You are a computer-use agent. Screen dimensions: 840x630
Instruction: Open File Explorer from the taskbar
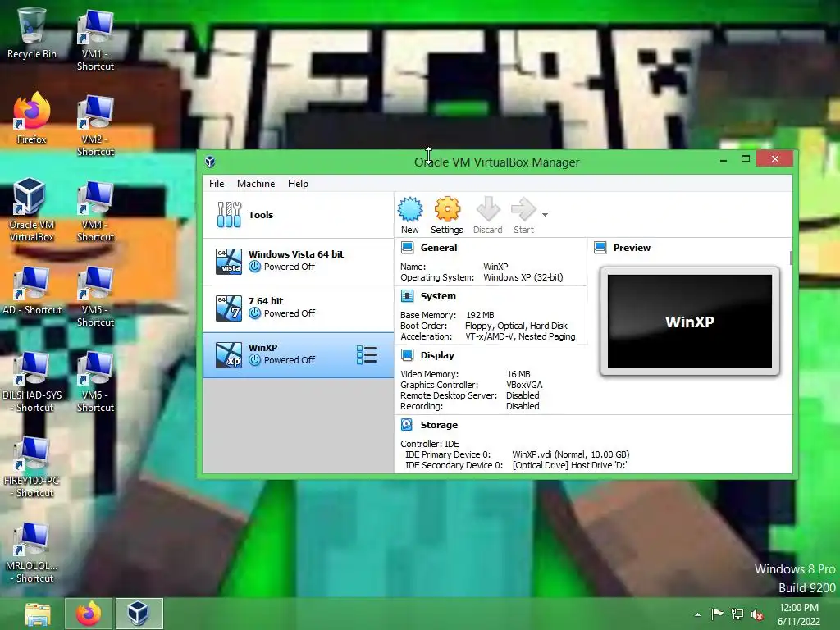(x=38, y=614)
